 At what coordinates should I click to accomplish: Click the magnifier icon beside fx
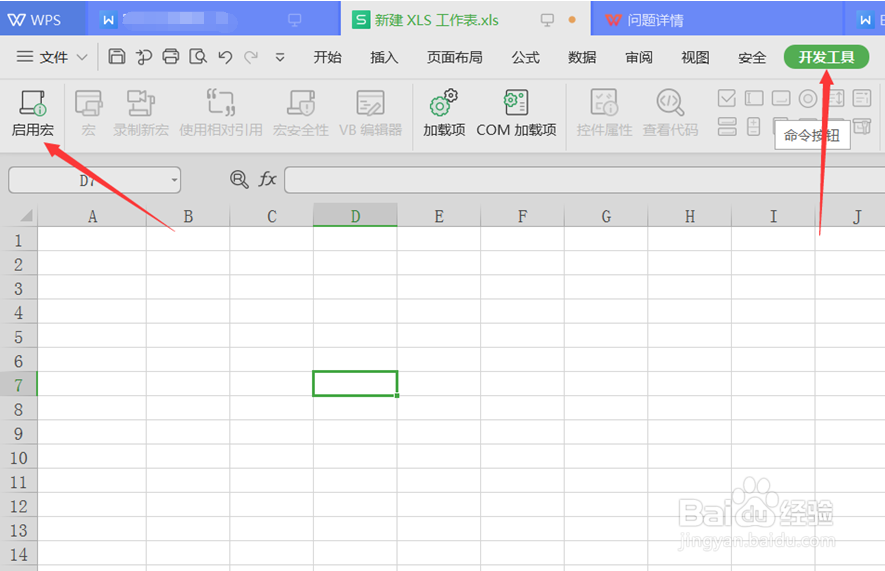pos(239,180)
